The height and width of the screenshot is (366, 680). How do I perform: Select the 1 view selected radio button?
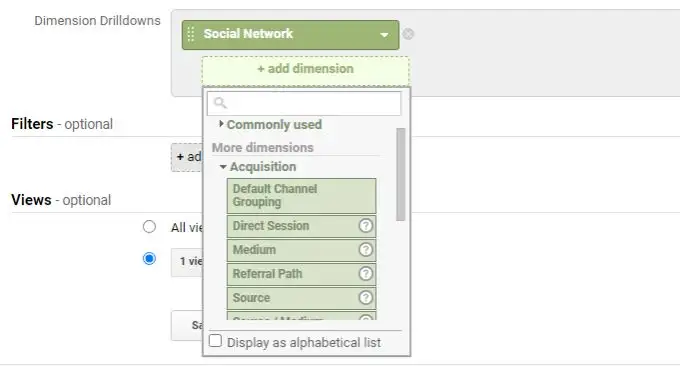coord(149,259)
